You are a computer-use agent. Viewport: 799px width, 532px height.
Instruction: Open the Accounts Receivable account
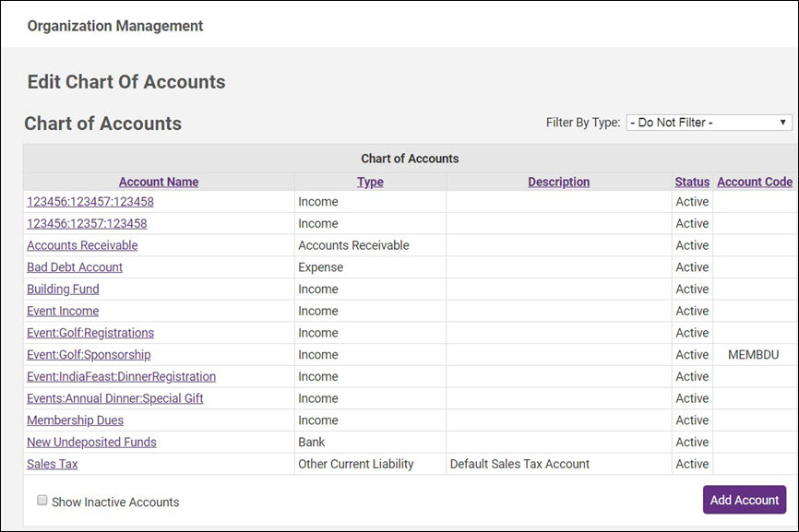click(x=82, y=245)
